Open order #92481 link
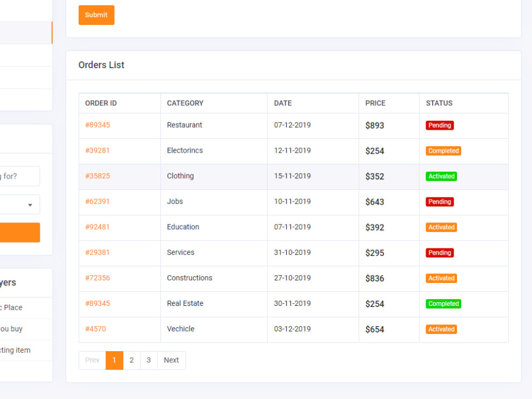 [x=97, y=227]
